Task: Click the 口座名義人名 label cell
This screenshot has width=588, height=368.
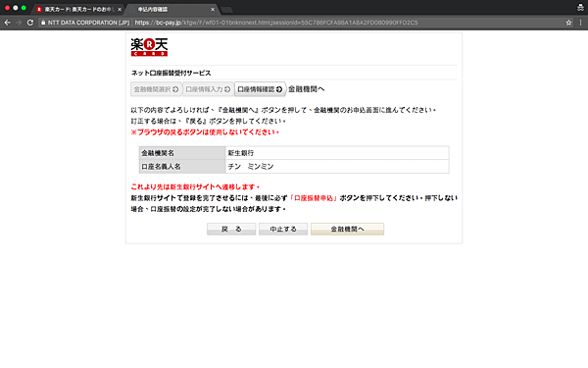Action: pyautogui.click(x=182, y=167)
